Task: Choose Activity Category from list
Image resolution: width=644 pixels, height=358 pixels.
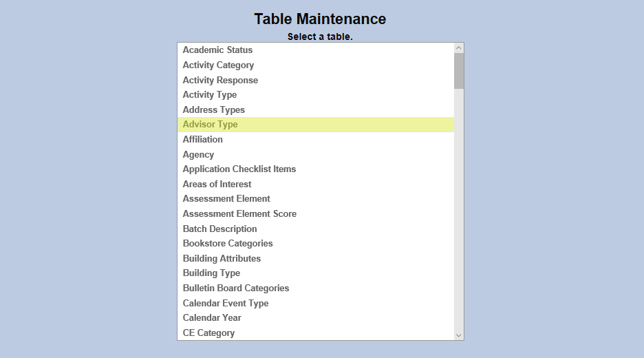Action: (x=218, y=65)
